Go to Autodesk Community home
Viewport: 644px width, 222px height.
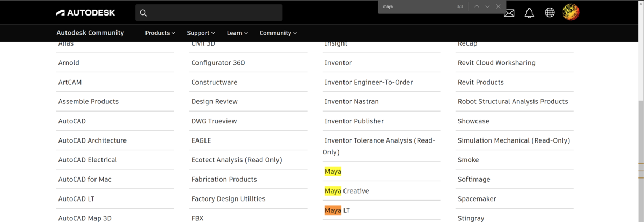[90, 33]
